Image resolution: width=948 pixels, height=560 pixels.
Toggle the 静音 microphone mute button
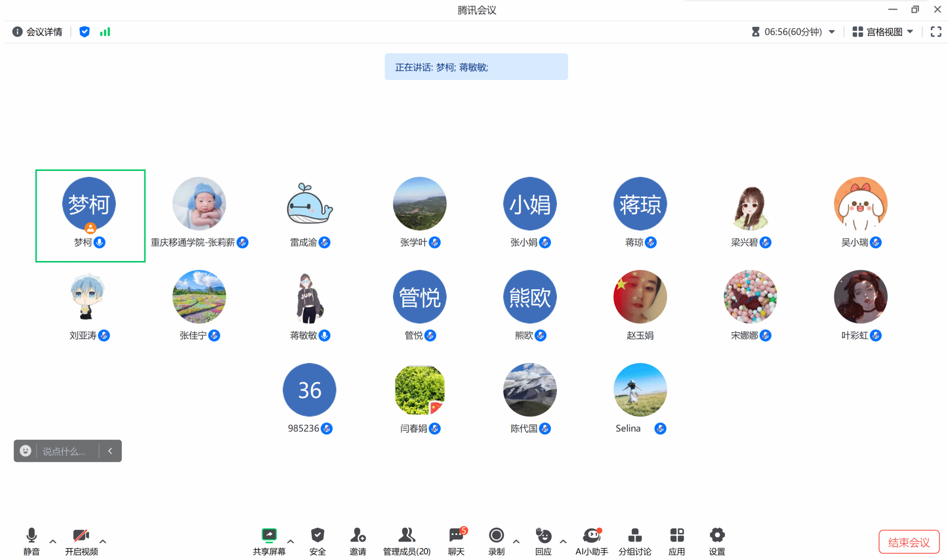pos(31,541)
